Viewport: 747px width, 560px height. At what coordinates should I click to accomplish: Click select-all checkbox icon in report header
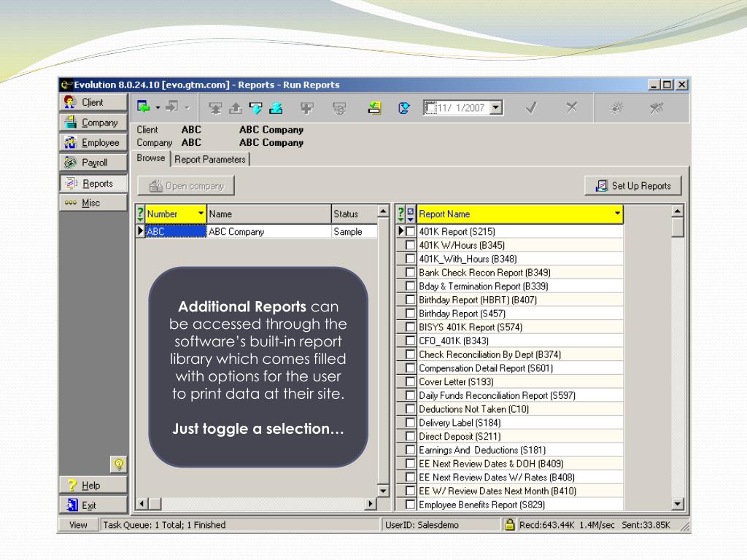411,214
